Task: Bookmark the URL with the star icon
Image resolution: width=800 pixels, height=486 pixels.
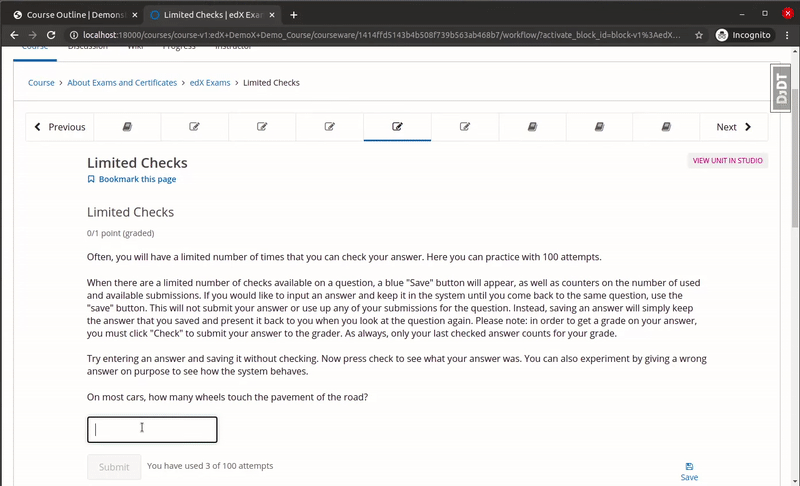Action: click(699, 35)
